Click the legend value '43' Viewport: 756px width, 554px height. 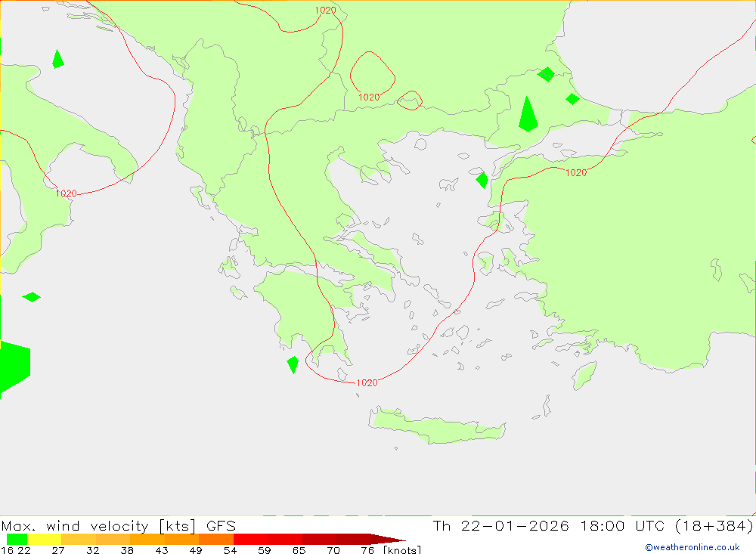162,549
